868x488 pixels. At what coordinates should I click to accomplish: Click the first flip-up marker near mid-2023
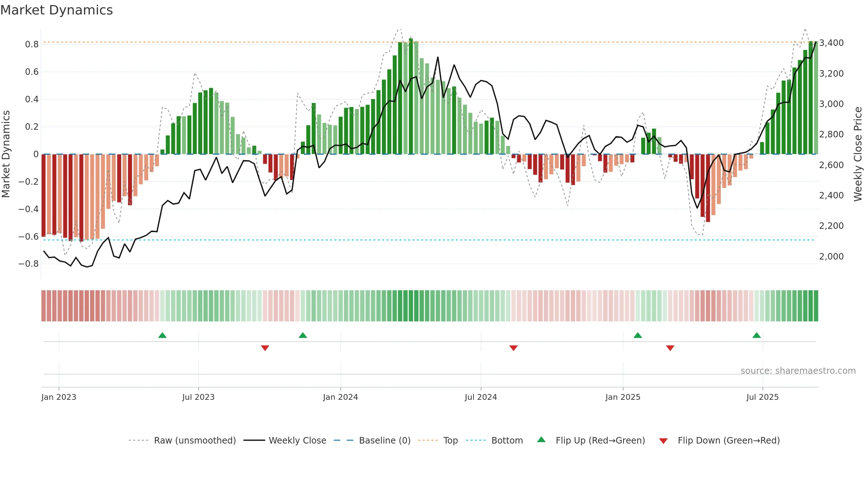click(x=162, y=335)
